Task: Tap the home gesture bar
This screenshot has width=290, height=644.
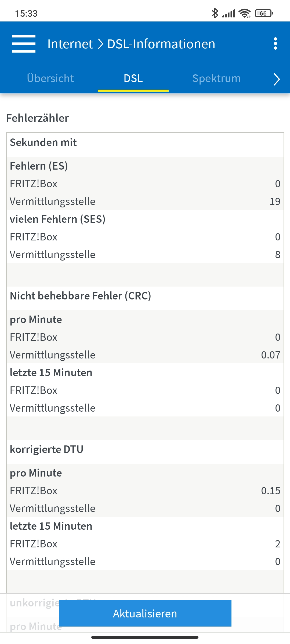Action: tap(145, 637)
